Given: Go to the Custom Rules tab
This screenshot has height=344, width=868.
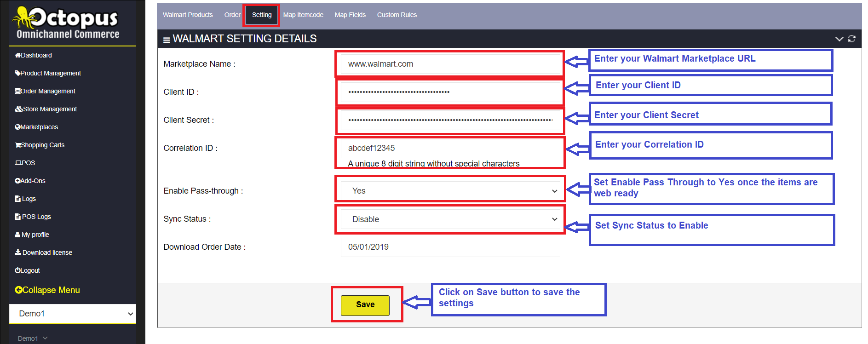Looking at the screenshot, I should 397,15.
